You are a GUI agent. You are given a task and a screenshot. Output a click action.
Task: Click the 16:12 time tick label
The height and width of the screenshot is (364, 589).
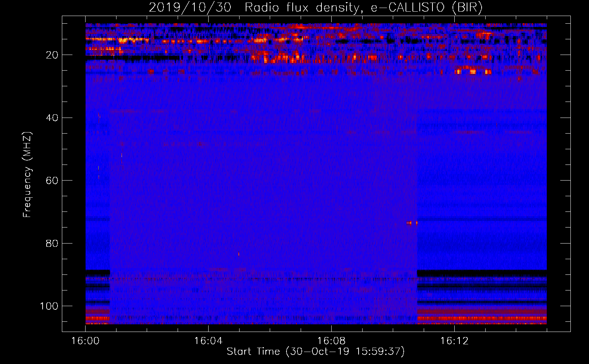click(x=454, y=341)
